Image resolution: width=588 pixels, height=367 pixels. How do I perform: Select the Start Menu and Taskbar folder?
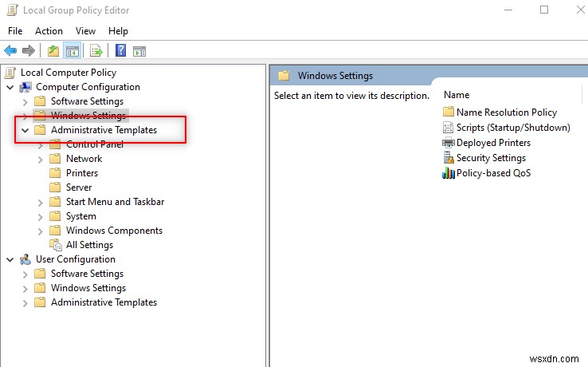(x=115, y=202)
